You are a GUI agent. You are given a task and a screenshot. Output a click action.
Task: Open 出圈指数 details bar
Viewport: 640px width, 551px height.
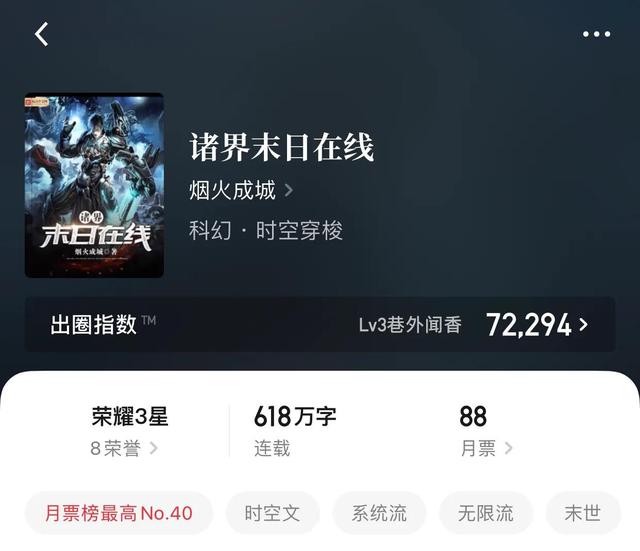click(320, 324)
